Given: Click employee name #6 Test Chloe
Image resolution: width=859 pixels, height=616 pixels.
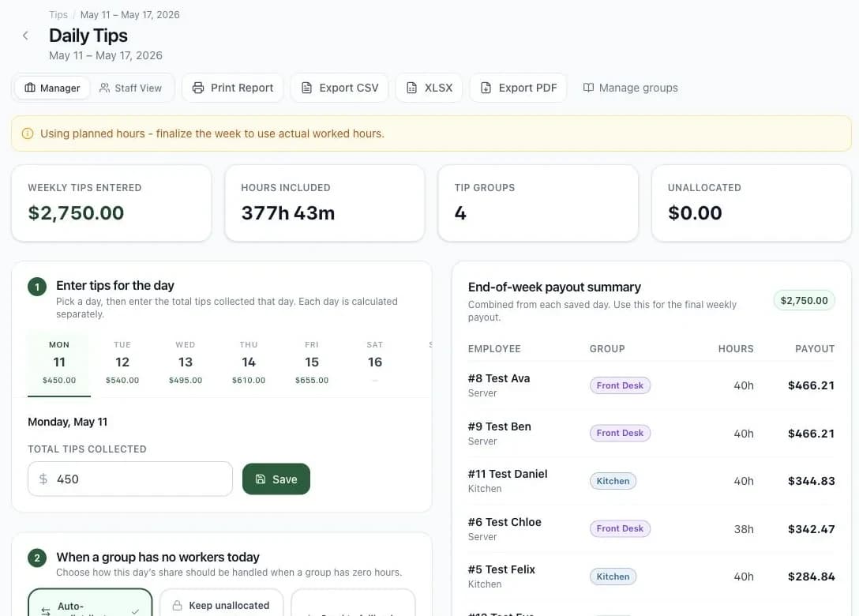Looking at the screenshot, I should point(505,522).
